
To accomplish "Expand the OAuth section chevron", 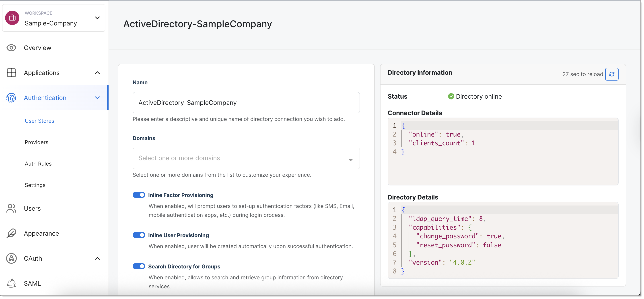I will point(97,258).
